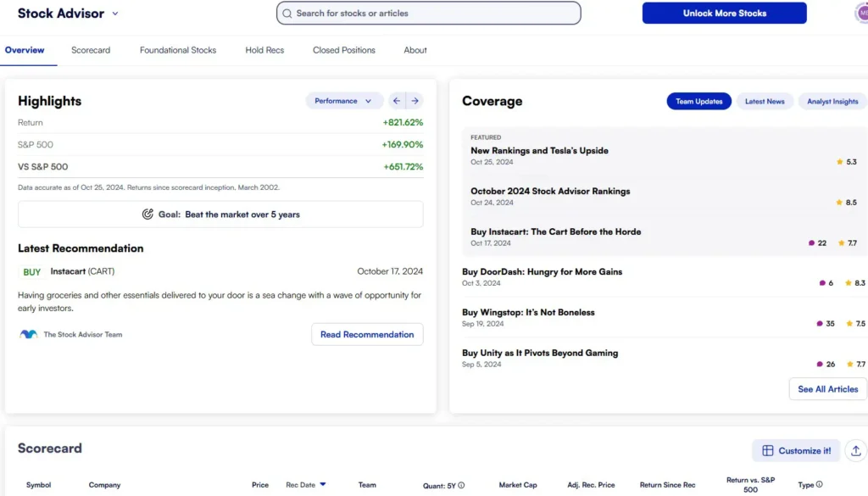868x496 pixels.
Task: Click the Stock Advisor Team logo icon
Action: click(29, 335)
